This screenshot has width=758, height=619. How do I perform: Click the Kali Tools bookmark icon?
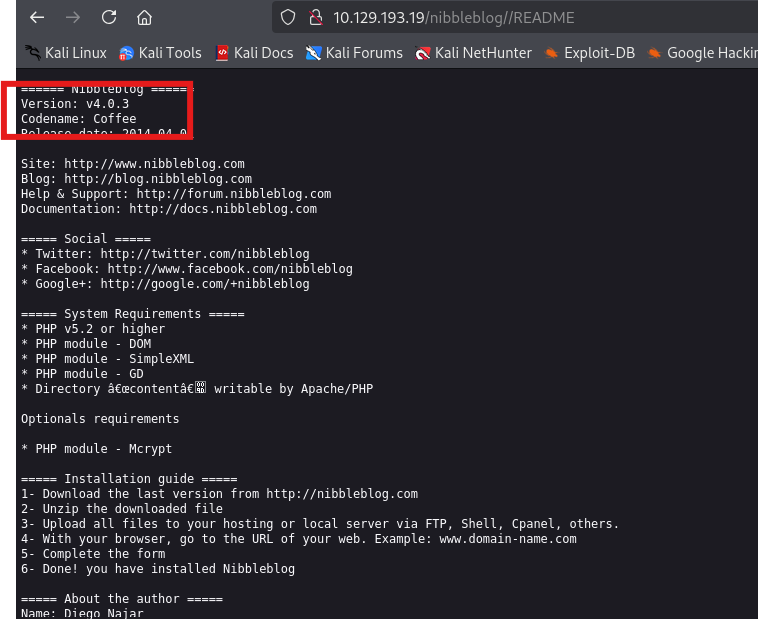tap(126, 53)
